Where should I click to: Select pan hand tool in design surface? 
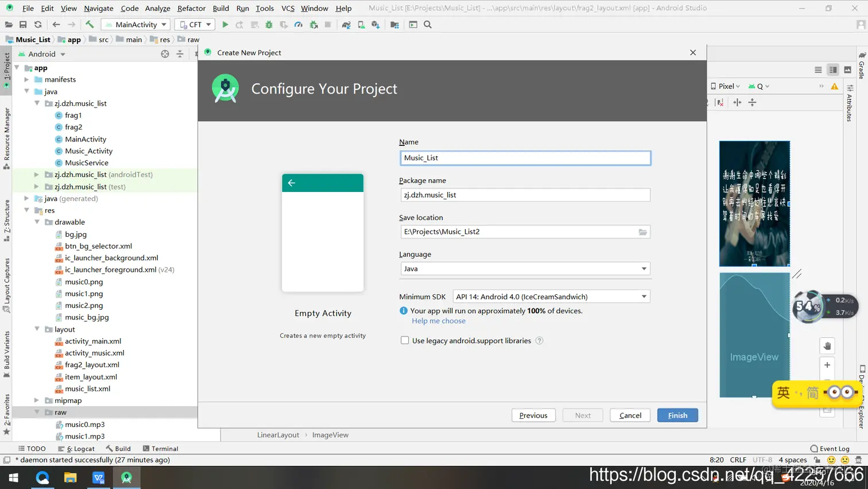[x=827, y=346]
